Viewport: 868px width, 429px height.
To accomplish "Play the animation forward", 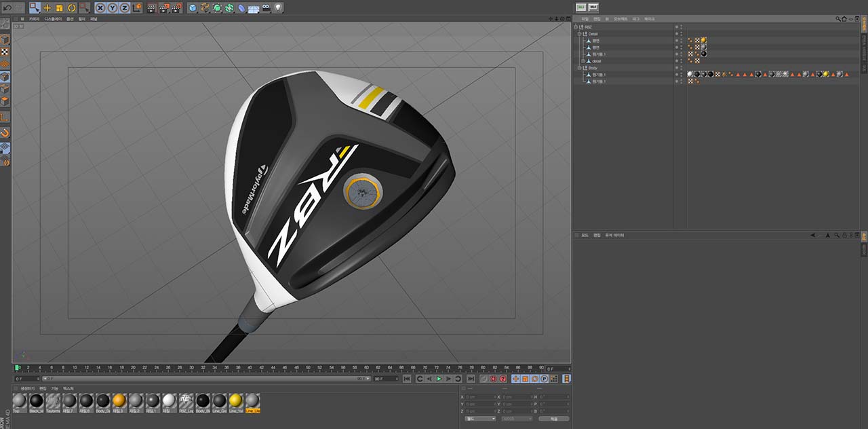I will (439, 379).
